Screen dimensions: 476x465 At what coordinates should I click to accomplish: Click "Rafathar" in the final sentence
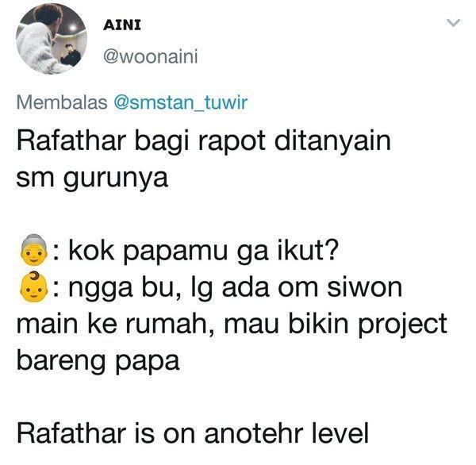pyautogui.click(x=71, y=433)
